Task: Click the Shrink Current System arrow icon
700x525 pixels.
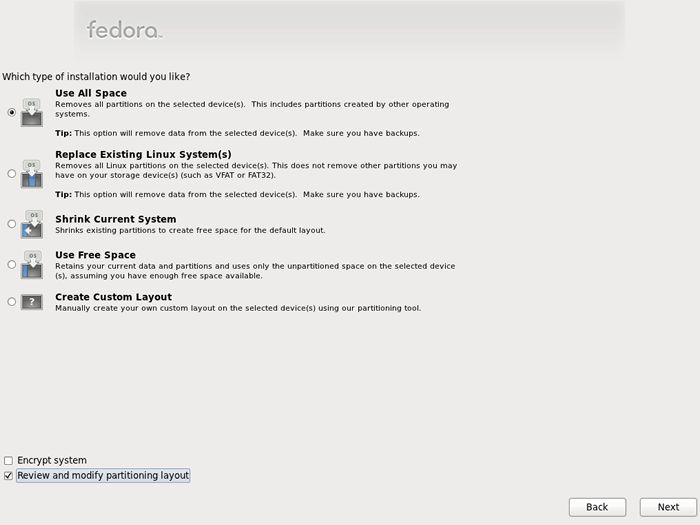Action: 32,224
